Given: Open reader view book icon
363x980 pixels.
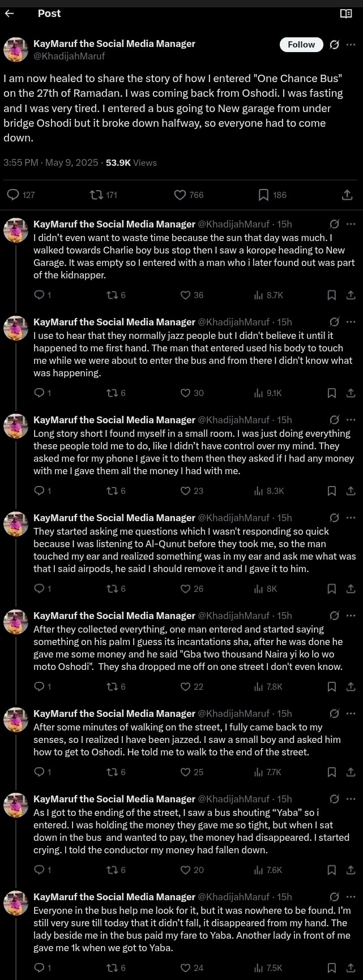Looking at the screenshot, I should pyautogui.click(x=346, y=14).
